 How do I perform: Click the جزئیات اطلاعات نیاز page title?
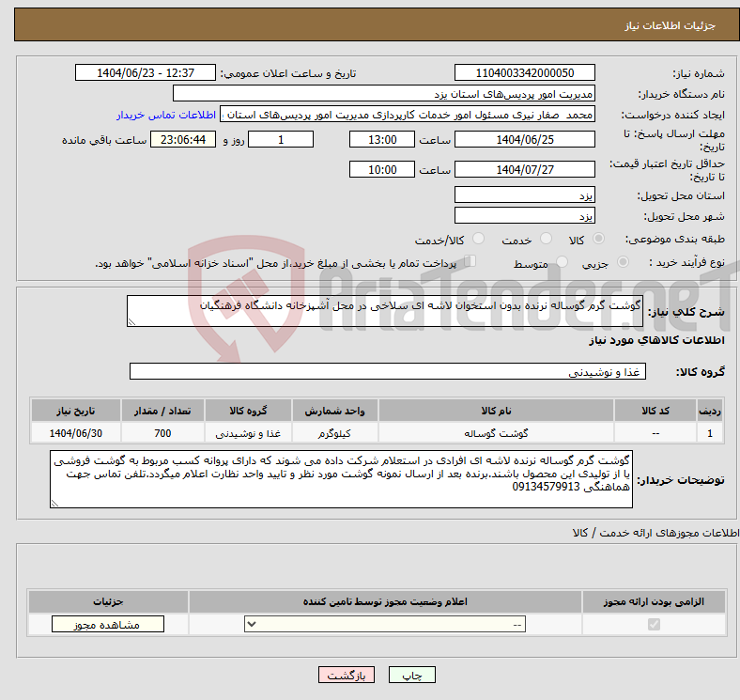tap(671, 25)
